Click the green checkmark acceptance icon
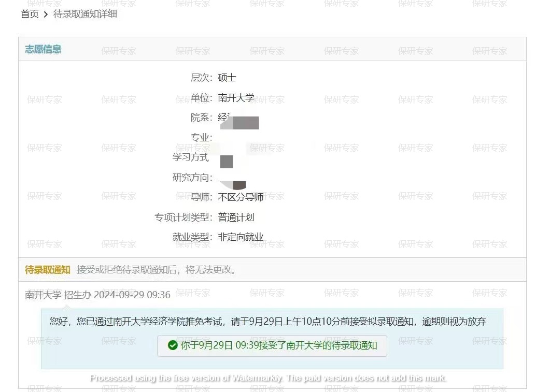The width and height of the screenshot is (536, 392). pos(173,345)
